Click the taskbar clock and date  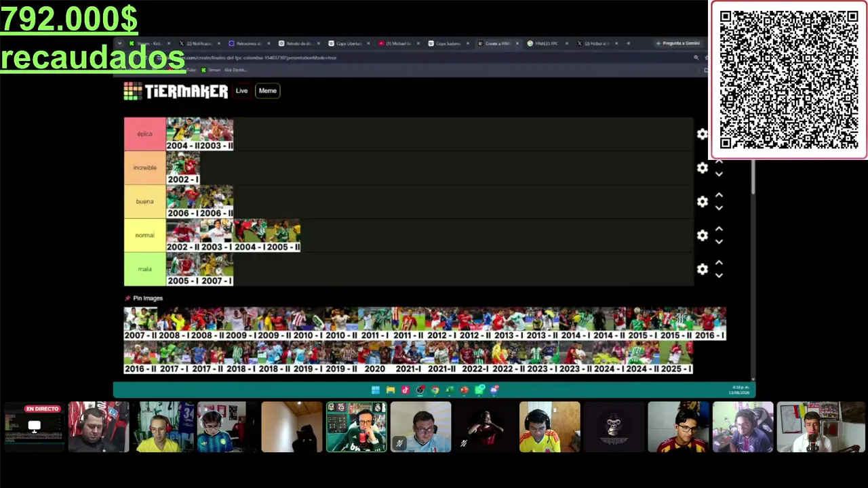[738, 390]
